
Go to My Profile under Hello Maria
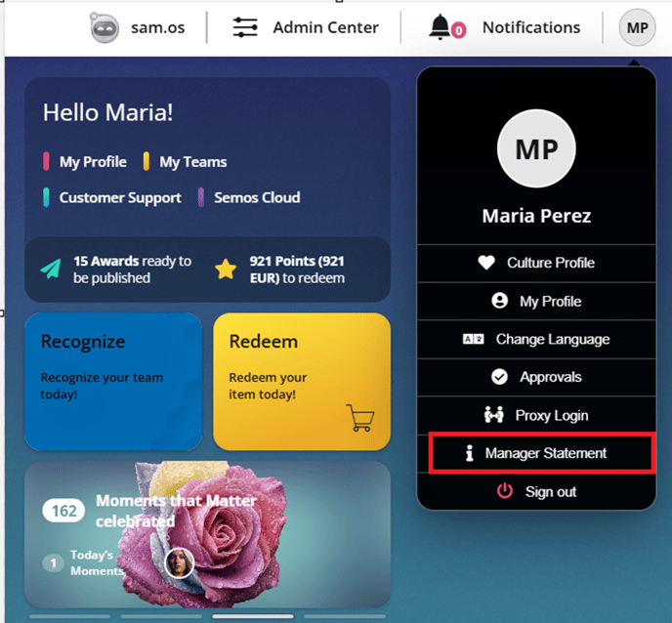tap(93, 162)
